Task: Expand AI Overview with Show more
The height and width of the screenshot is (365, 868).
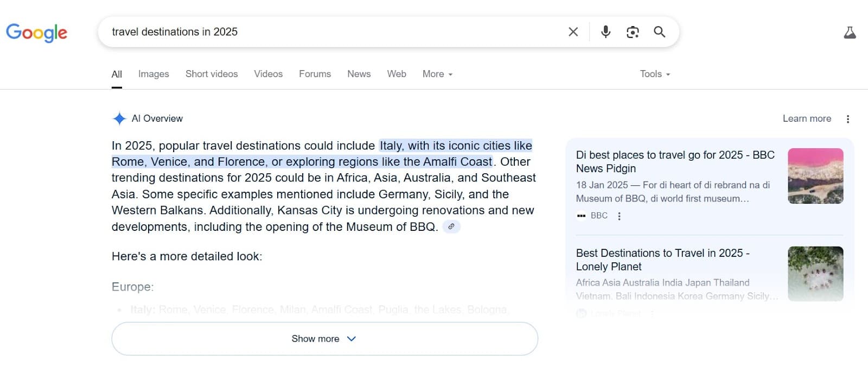Action: pyautogui.click(x=324, y=338)
